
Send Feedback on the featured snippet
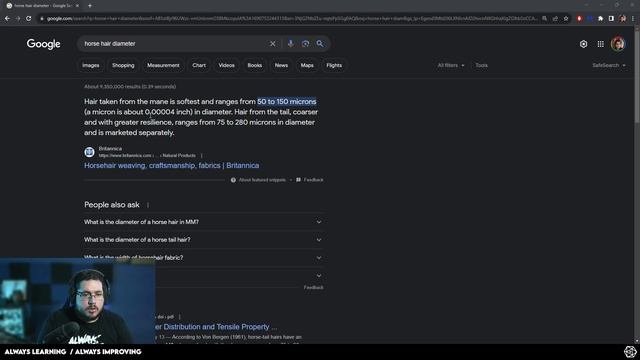coord(309,180)
